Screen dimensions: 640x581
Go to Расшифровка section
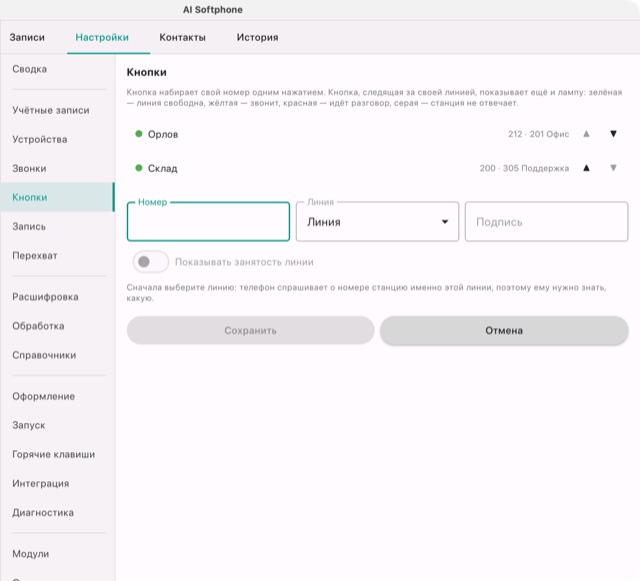[57, 297]
